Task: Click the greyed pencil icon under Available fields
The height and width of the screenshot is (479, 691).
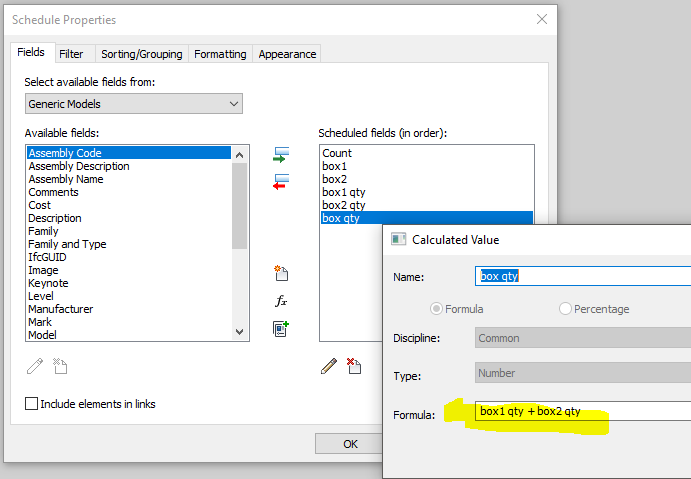Action: pyautogui.click(x=35, y=366)
